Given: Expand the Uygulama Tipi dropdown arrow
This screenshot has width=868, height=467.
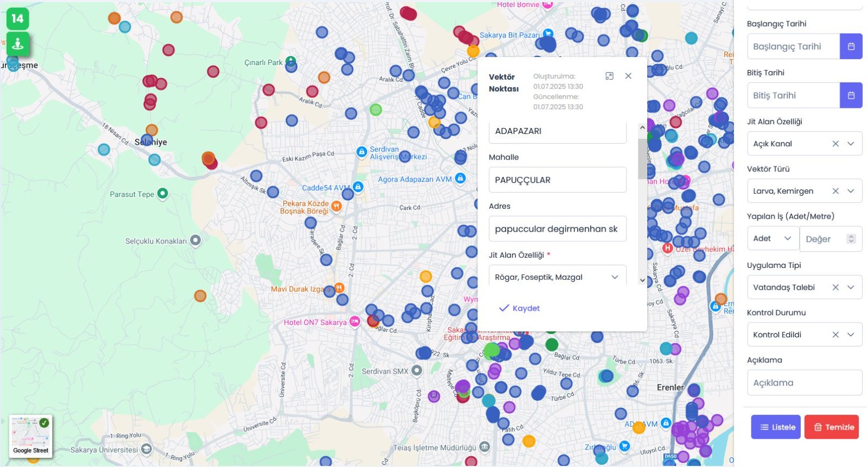Looking at the screenshot, I should [851, 287].
